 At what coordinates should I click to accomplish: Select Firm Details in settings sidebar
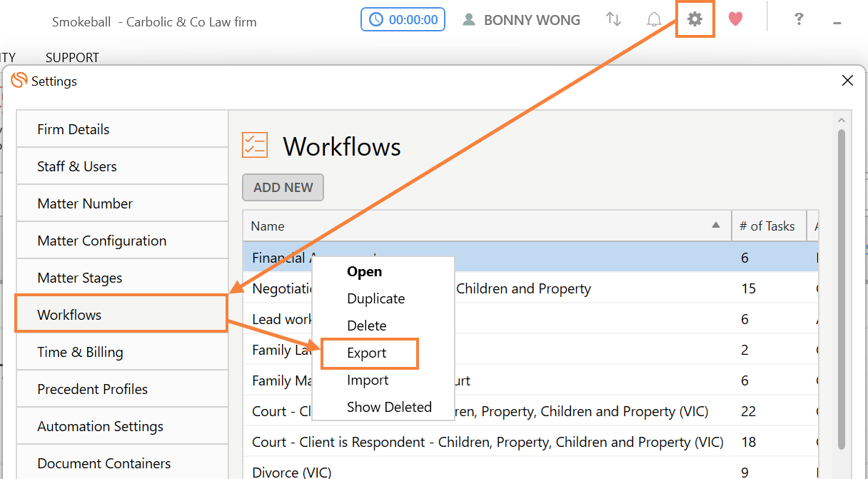122,129
